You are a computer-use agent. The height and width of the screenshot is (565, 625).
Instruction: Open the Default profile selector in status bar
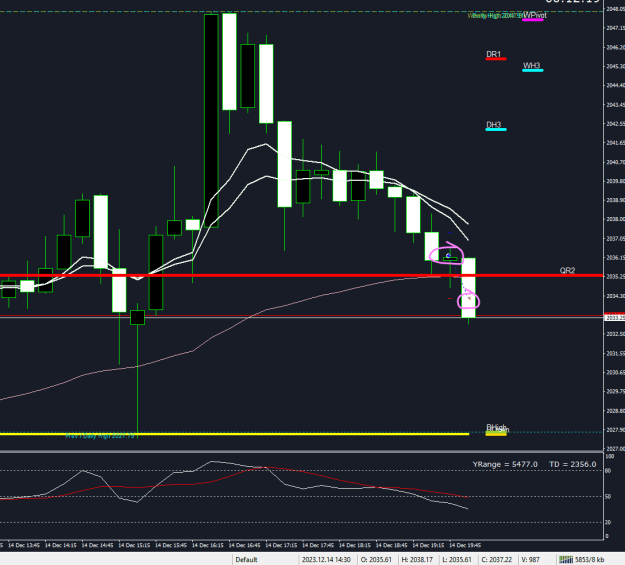[x=246, y=559]
